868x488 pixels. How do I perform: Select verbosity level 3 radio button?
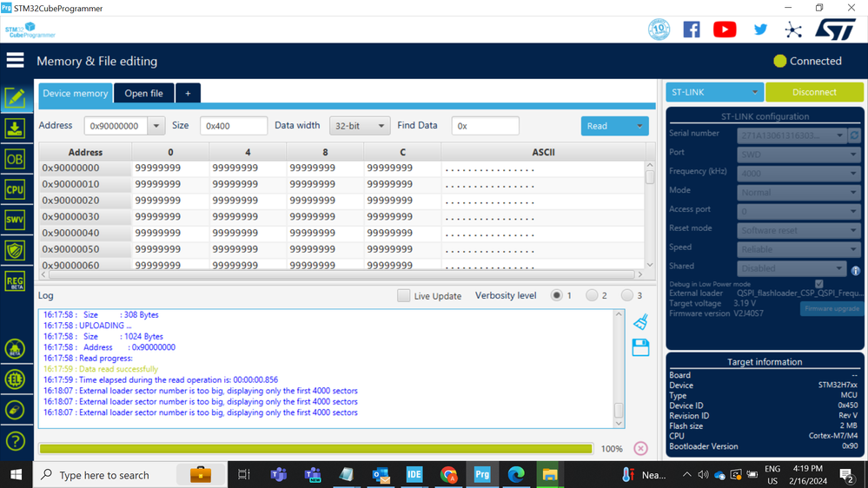tap(626, 295)
